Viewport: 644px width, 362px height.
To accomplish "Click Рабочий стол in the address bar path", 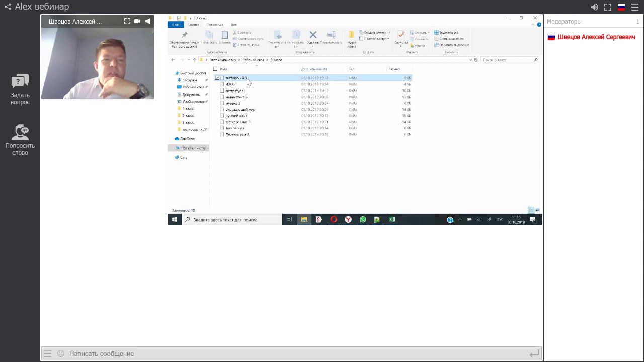I will pyautogui.click(x=254, y=60).
